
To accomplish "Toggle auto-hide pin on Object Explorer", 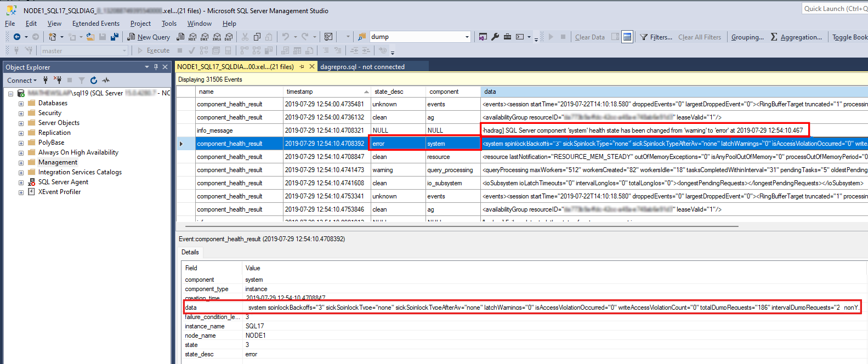I will [156, 67].
